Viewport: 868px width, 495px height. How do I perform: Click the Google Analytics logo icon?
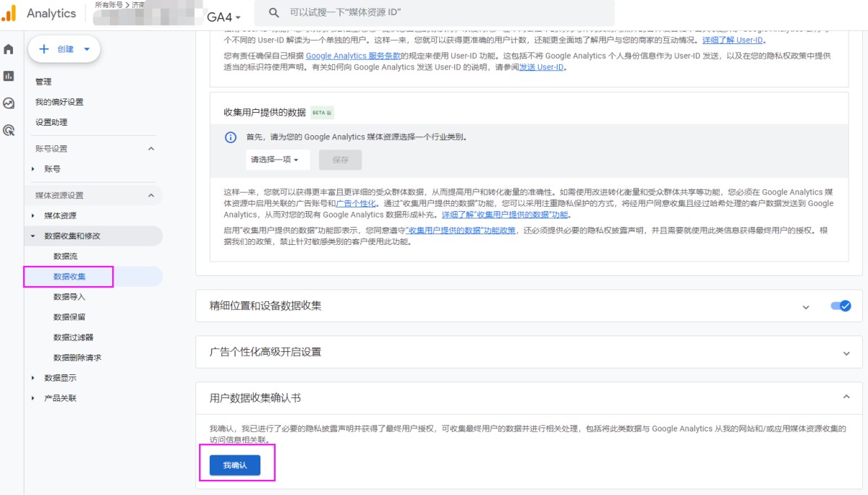[9, 13]
